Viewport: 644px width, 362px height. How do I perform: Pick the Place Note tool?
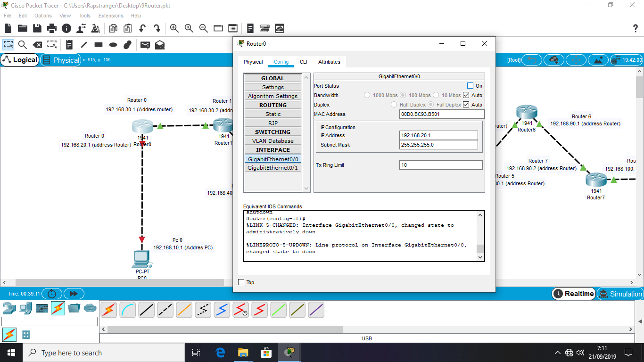(69, 45)
